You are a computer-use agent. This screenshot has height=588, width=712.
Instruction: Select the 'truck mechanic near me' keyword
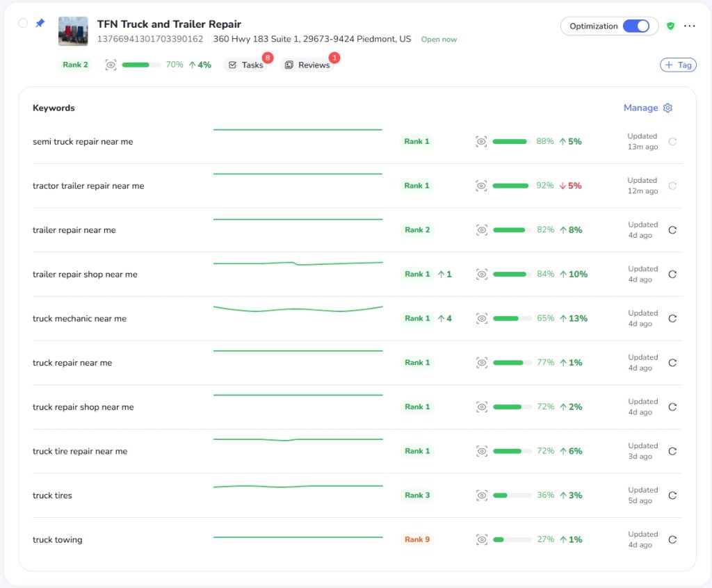coord(79,318)
